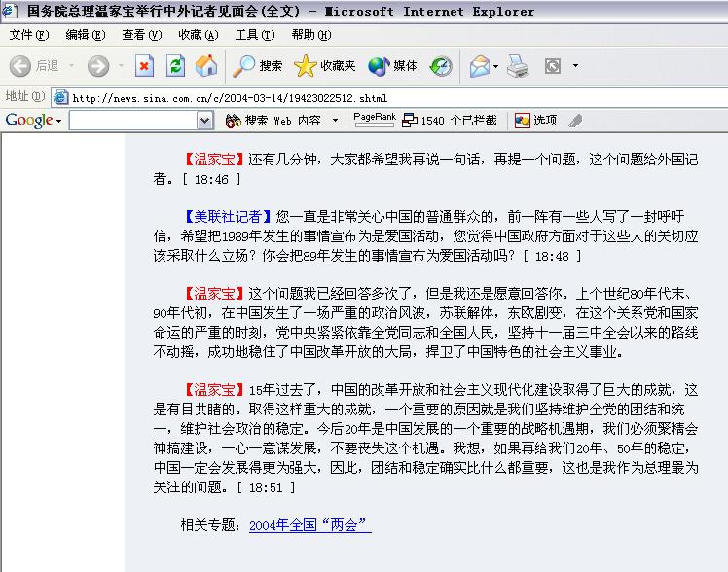This screenshot has width=728, height=572.
Task: Click the [ 18:48 ] timestamp
Action: (x=552, y=256)
